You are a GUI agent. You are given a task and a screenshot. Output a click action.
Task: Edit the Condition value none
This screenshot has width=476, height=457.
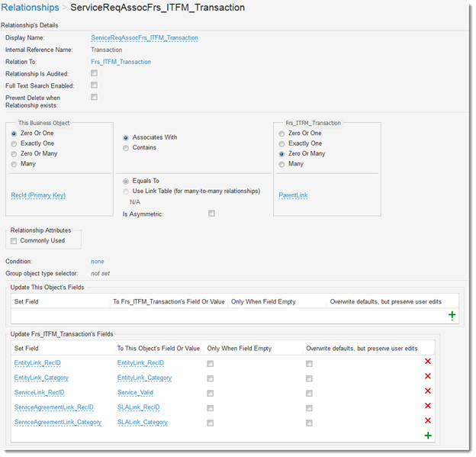pos(97,262)
